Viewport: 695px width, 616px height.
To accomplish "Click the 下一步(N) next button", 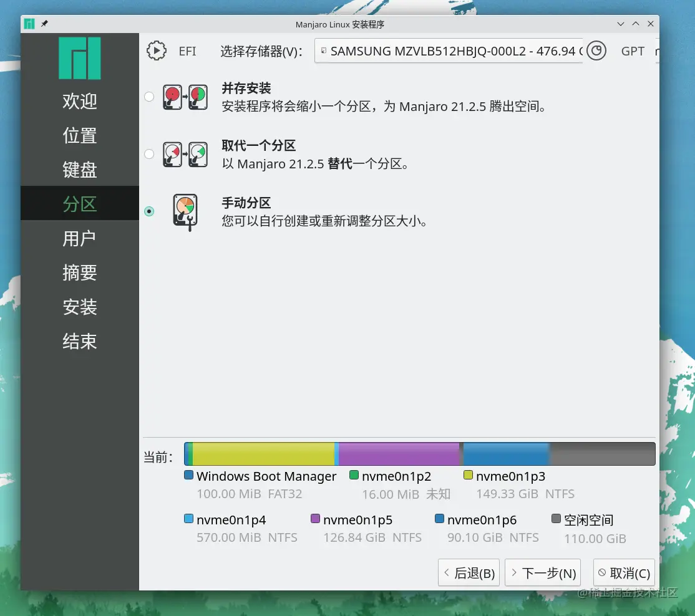I will point(543,572).
